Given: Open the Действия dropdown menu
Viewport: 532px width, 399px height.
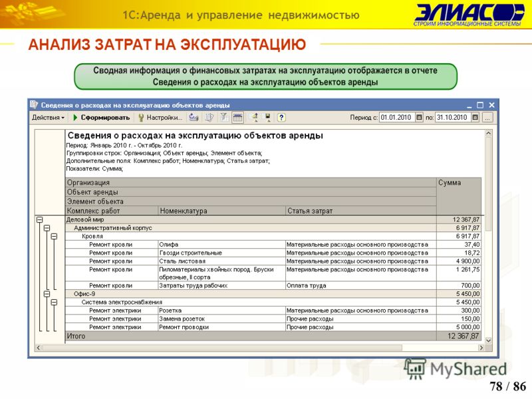Looking at the screenshot, I should click(48, 118).
